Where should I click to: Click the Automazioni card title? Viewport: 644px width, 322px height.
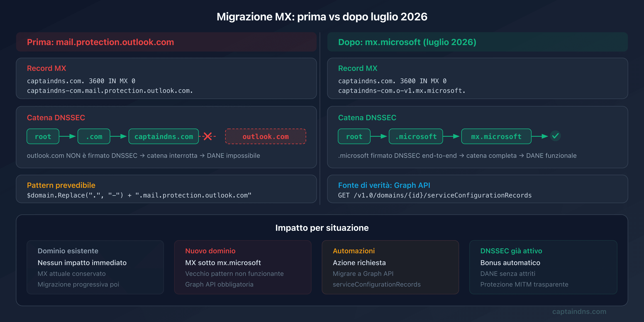(354, 251)
